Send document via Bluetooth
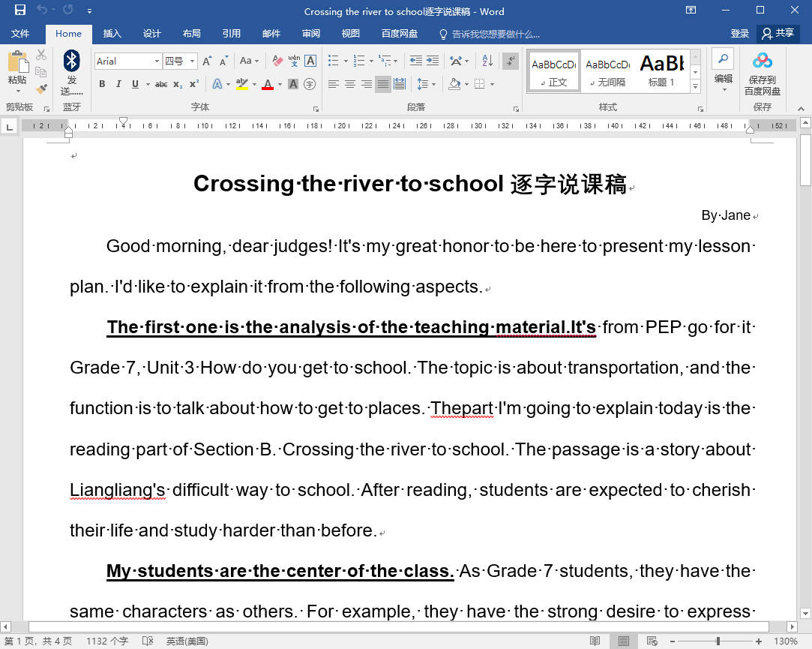This screenshot has height=649, width=812. pos(71,72)
